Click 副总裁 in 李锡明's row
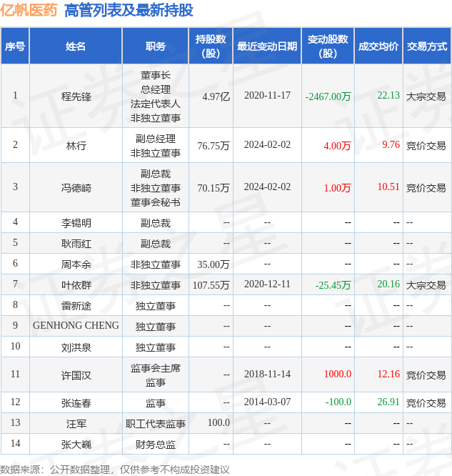Screen dimensions: 452x476 [156, 223]
